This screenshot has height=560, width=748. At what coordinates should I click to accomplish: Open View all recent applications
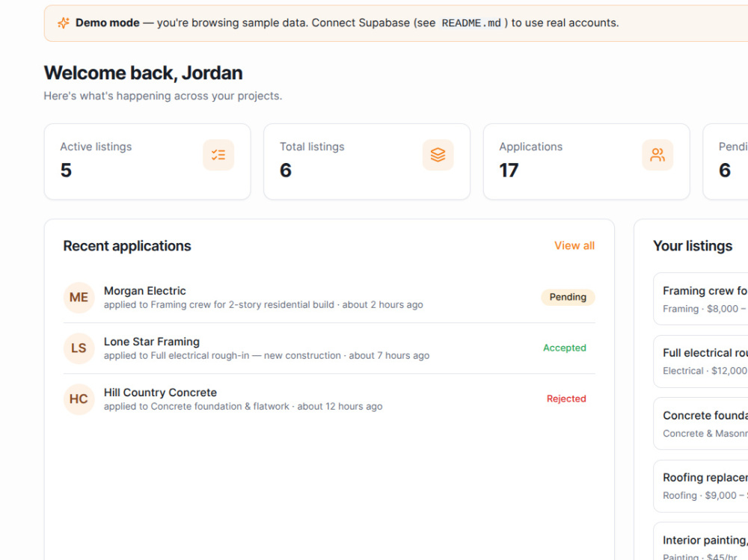pos(574,246)
